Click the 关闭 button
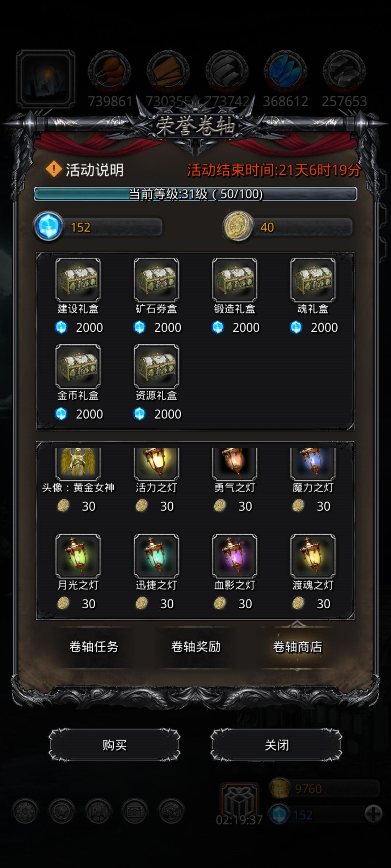The width and height of the screenshot is (391, 868). tap(277, 745)
